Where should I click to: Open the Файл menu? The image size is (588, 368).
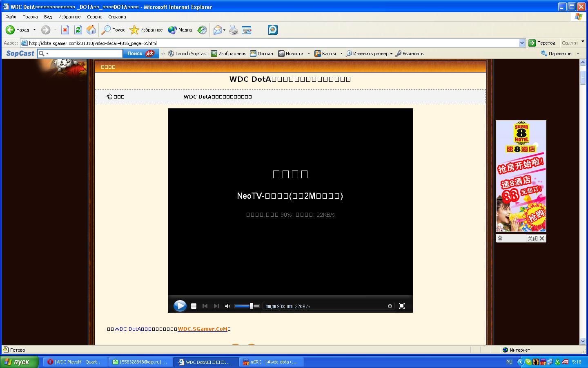(11, 17)
